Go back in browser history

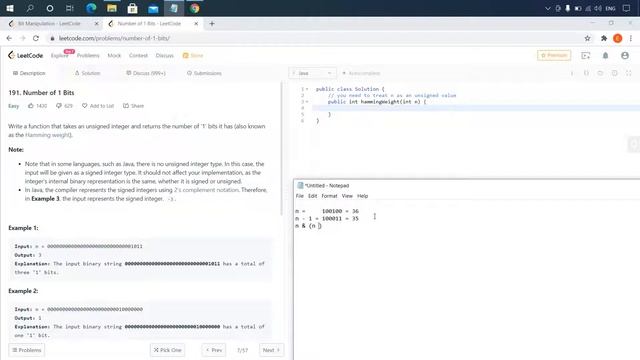point(9,38)
